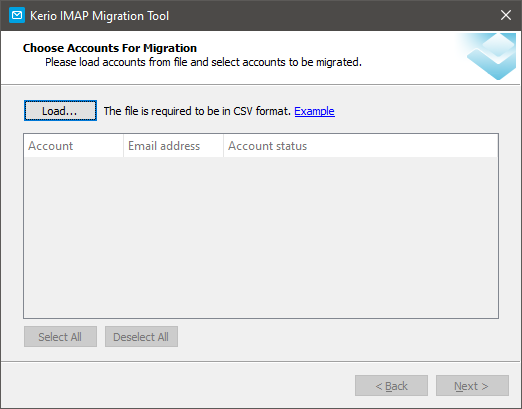Click the empty footer area left of Back
This screenshot has width=522, height=409.
tap(178, 386)
